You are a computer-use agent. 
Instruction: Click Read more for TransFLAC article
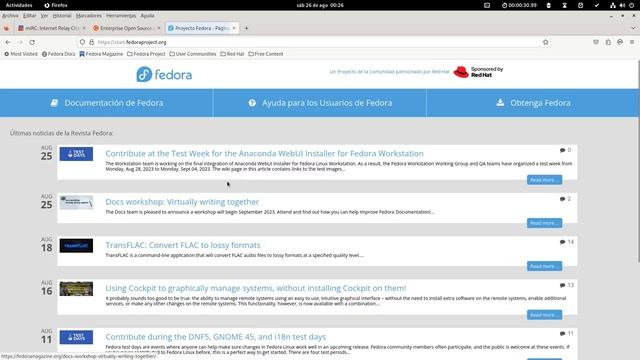click(x=544, y=266)
